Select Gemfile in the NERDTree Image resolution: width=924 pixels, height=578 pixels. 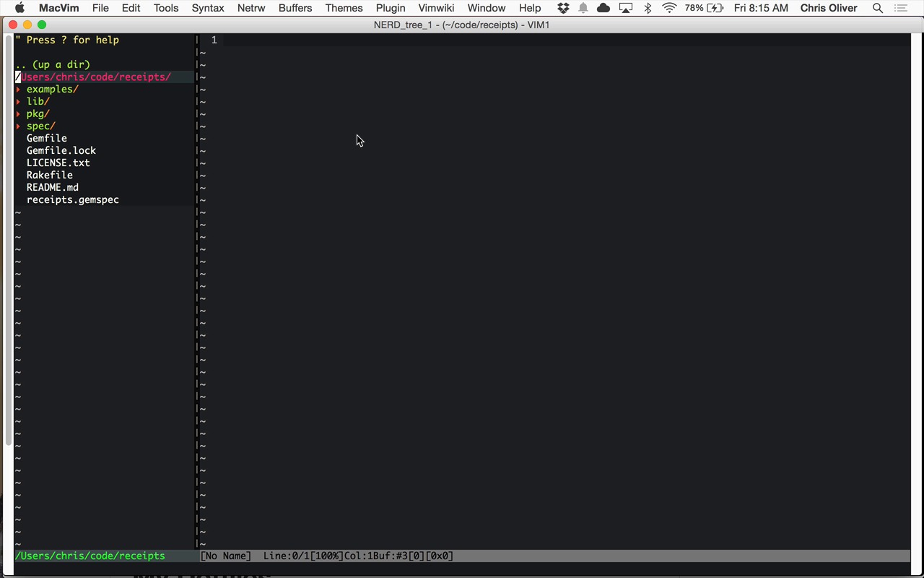(x=47, y=139)
